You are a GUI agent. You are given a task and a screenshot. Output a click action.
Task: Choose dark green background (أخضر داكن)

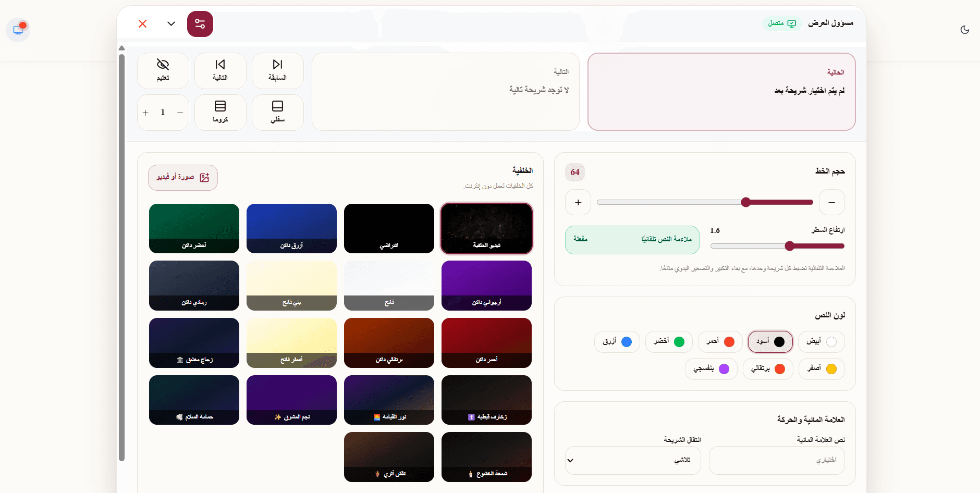coord(194,228)
